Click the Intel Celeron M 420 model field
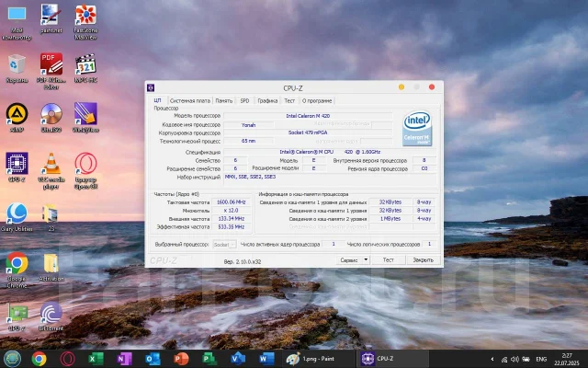 [x=308, y=116]
